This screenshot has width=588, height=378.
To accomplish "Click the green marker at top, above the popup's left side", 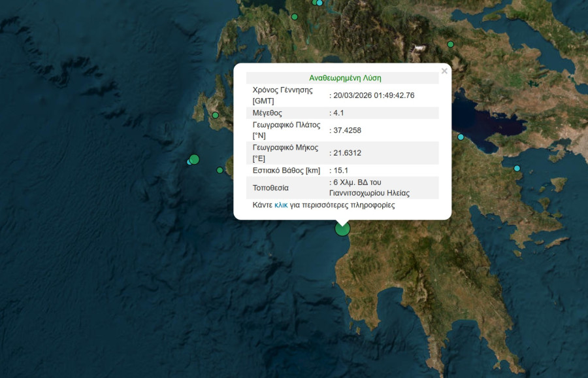I will (x=295, y=17).
